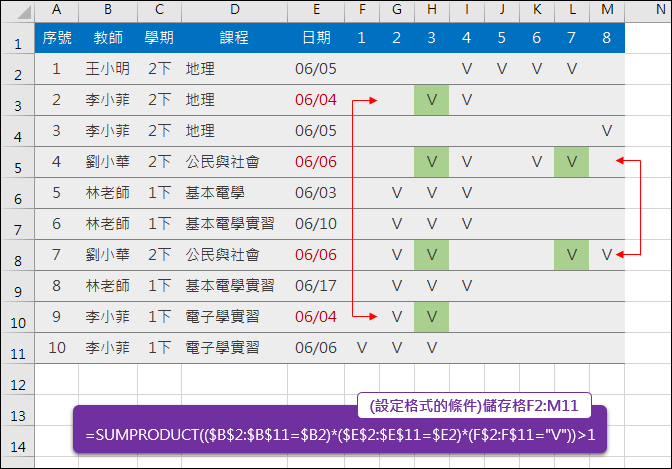Select date 06/03
Viewport: 672px width, 469px height.
pyautogui.click(x=316, y=193)
